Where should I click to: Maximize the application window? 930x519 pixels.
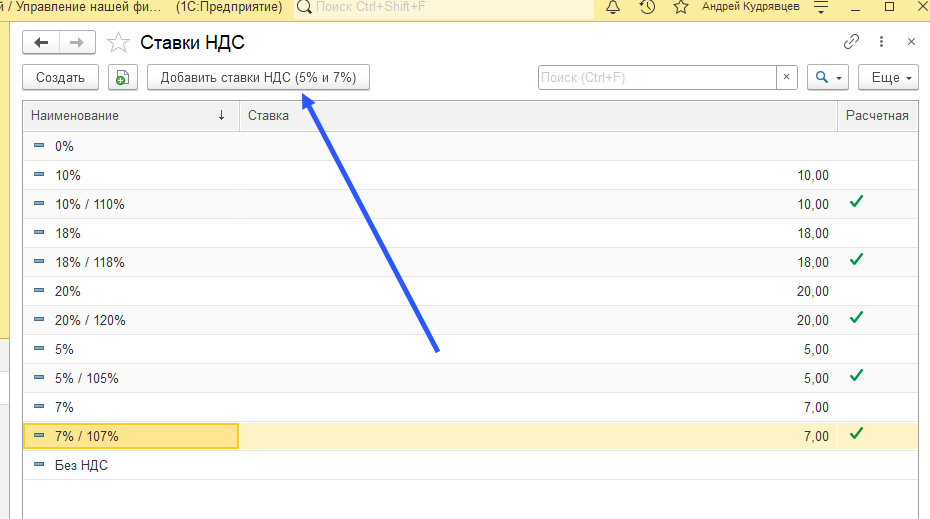pos(889,7)
